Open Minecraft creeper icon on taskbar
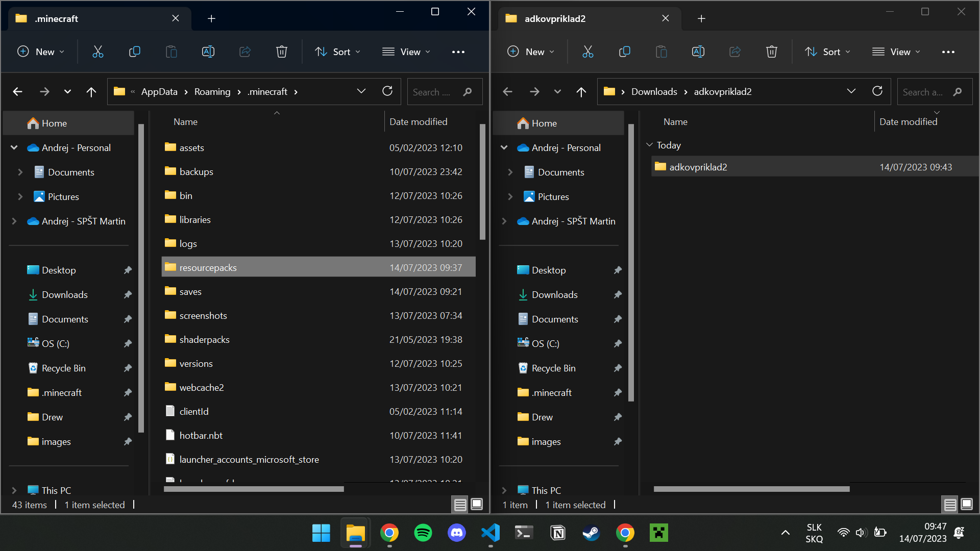Viewport: 980px width, 551px height. click(x=658, y=533)
